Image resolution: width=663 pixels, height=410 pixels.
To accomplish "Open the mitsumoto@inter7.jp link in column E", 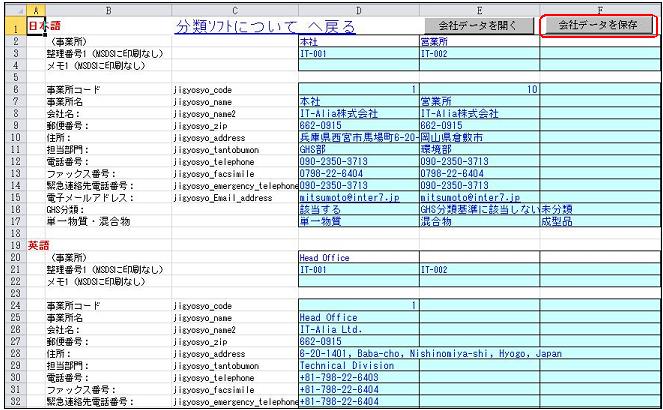I will 470,197.
